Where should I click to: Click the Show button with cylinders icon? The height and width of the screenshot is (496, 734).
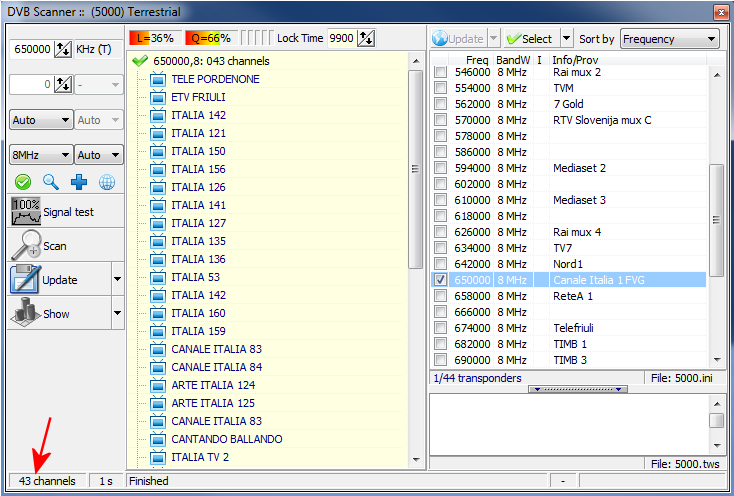pyautogui.click(x=59, y=314)
